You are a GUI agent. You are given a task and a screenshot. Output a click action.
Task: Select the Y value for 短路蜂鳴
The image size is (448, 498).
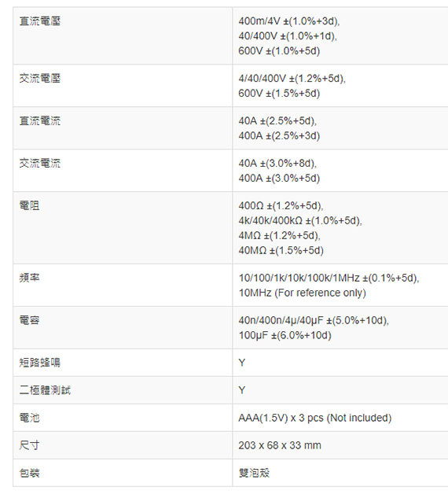tap(242, 363)
